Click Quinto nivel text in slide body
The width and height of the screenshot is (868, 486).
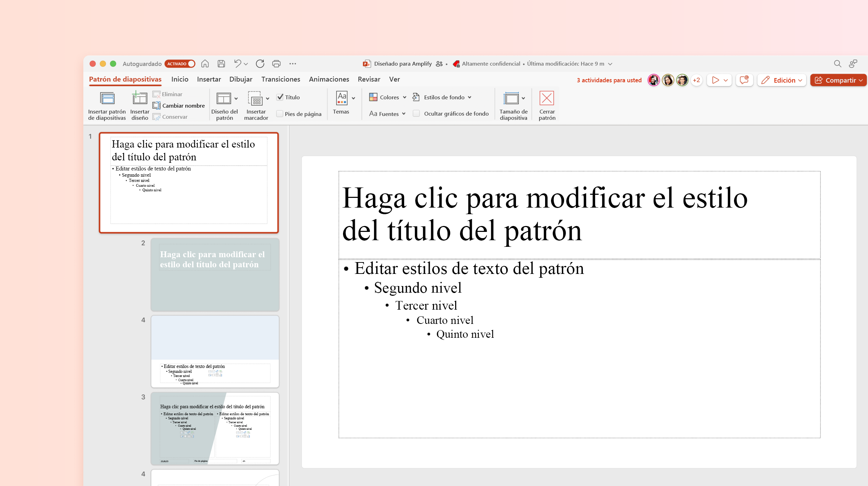(465, 334)
